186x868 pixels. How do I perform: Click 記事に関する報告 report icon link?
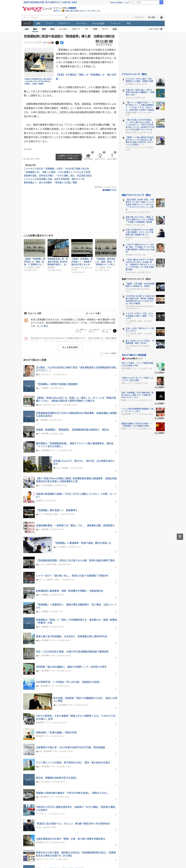32,159
